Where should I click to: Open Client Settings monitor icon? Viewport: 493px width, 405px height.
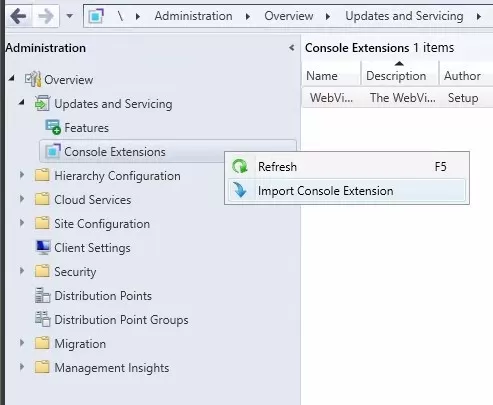point(43,248)
